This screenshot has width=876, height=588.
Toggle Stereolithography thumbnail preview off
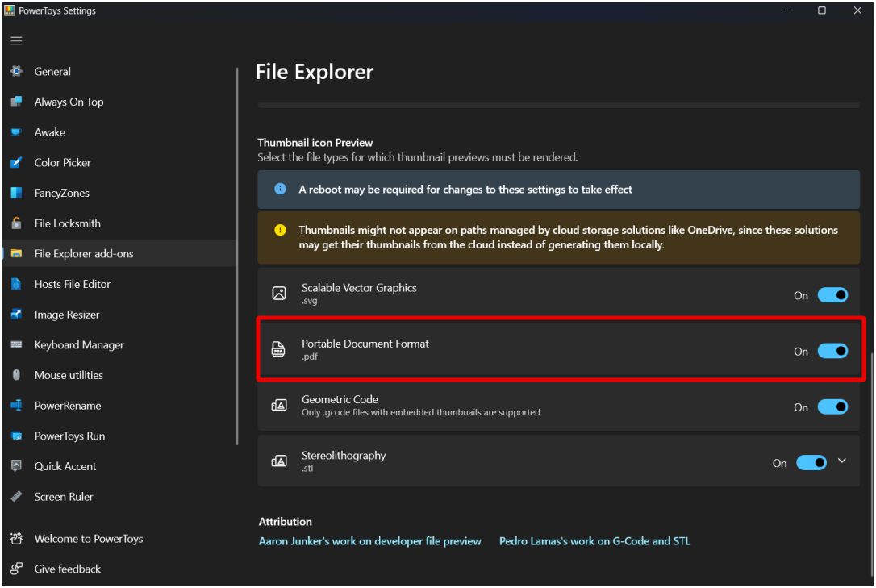pyautogui.click(x=811, y=463)
